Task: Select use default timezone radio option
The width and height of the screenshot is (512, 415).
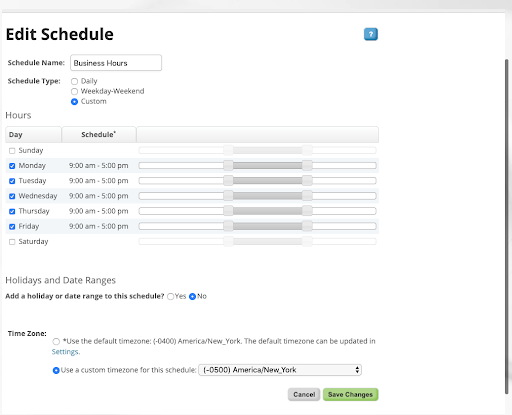Action: 56,341
